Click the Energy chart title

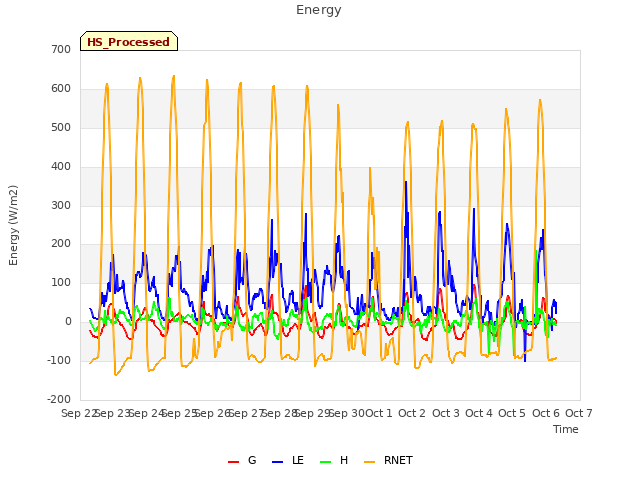click(318, 10)
